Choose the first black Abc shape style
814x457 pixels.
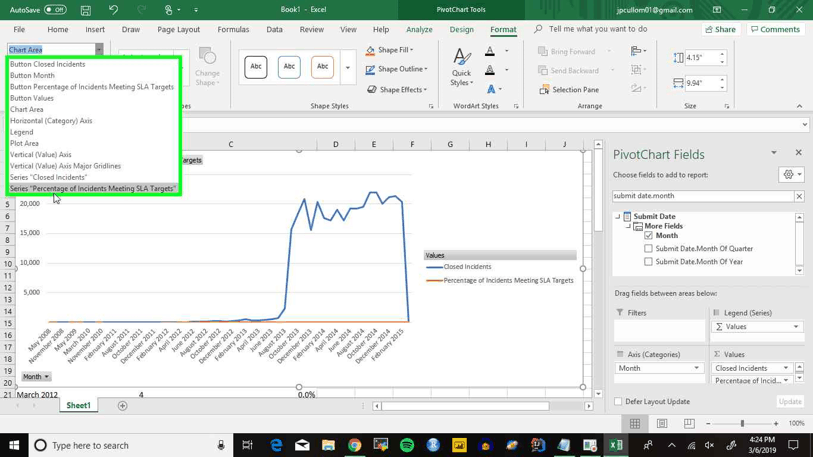(256, 66)
